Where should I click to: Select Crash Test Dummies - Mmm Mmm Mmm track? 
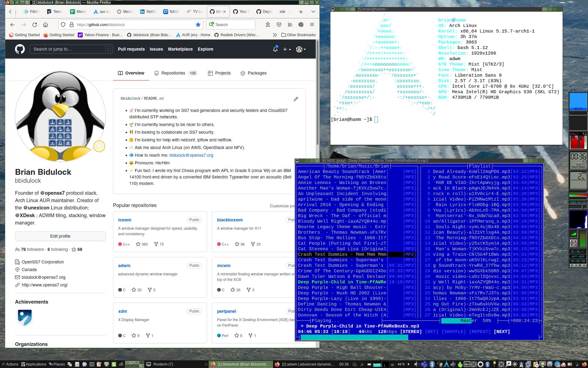click(x=357, y=254)
